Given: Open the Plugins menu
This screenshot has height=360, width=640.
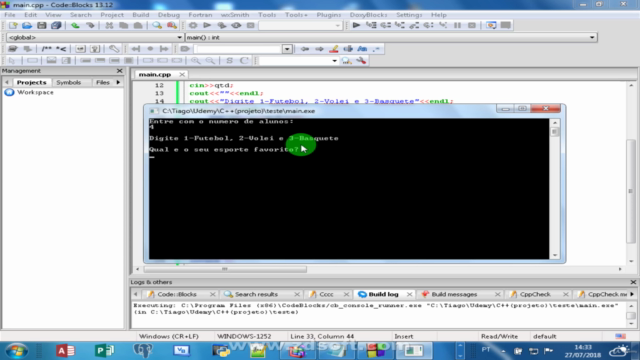Looking at the screenshot, I should [329, 15].
